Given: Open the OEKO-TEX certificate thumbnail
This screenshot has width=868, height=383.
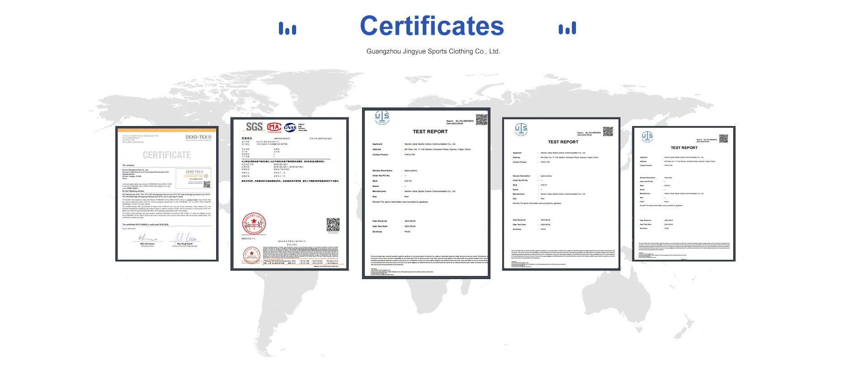Looking at the screenshot, I should coord(167,194).
